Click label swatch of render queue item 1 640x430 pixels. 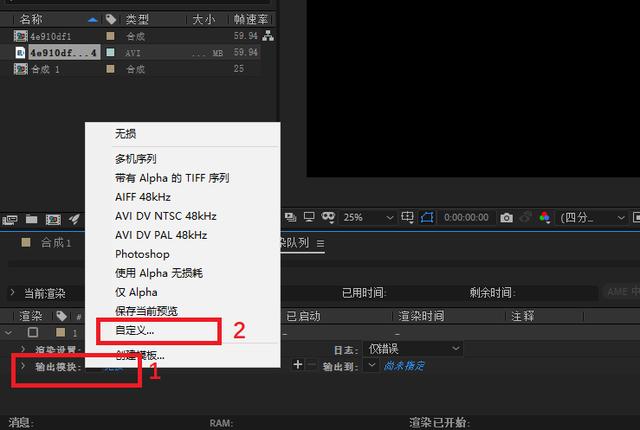tap(60, 332)
